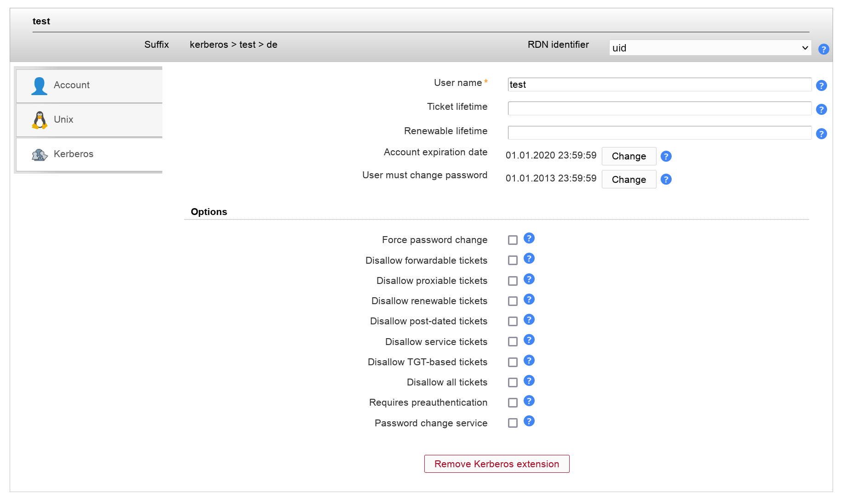Image resolution: width=845 pixels, height=504 pixels.
Task: Click help icon next to RDN identifier
Action: click(823, 49)
